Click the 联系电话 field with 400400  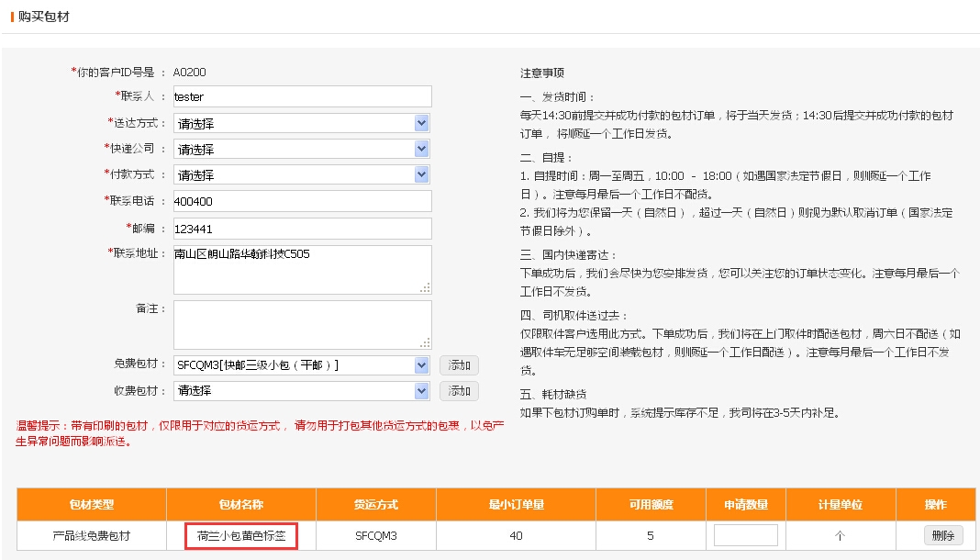click(x=302, y=201)
